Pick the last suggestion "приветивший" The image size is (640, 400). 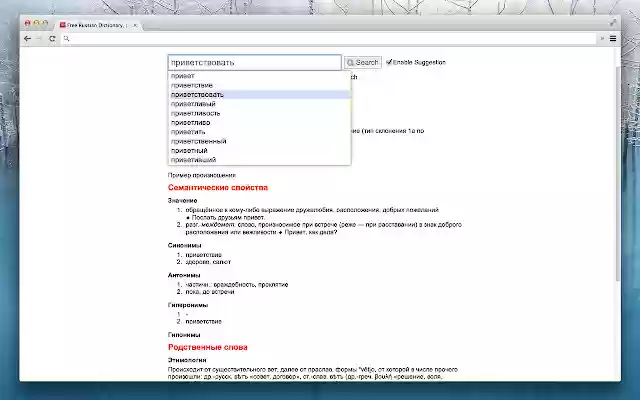259,160
